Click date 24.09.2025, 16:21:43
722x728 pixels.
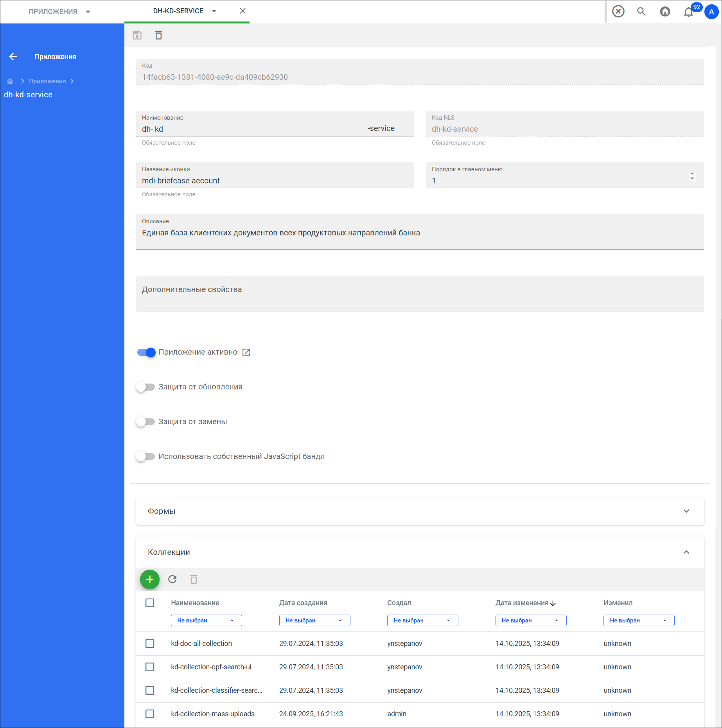tap(311, 714)
